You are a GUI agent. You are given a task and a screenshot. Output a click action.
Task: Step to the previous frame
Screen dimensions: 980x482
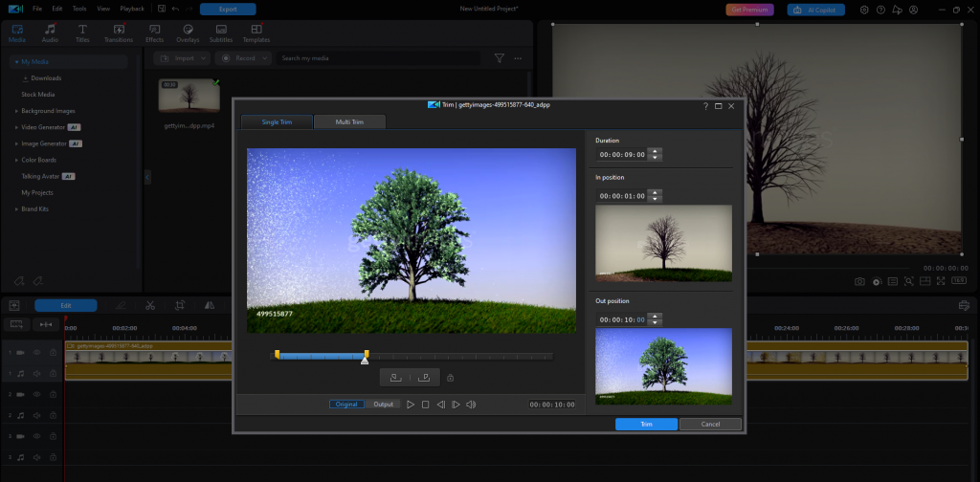[x=440, y=405]
